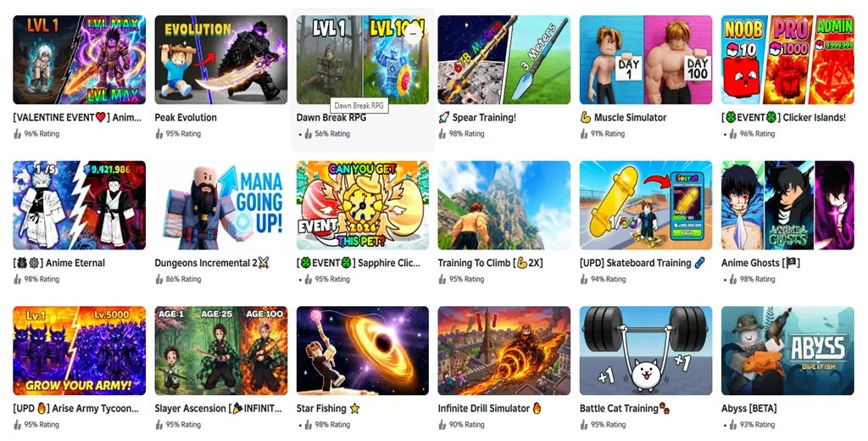Viewport: 868px width, 441px height.
Task: Click the thumbs-up icon next to Anime Eternal's 98% rating
Action: [x=17, y=279]
